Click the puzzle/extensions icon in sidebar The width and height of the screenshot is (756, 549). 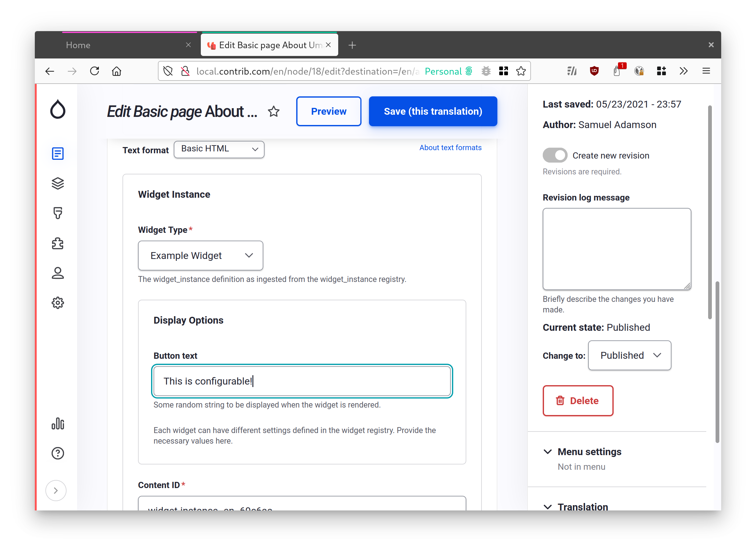pyautogui.click(x=58, y=243)
